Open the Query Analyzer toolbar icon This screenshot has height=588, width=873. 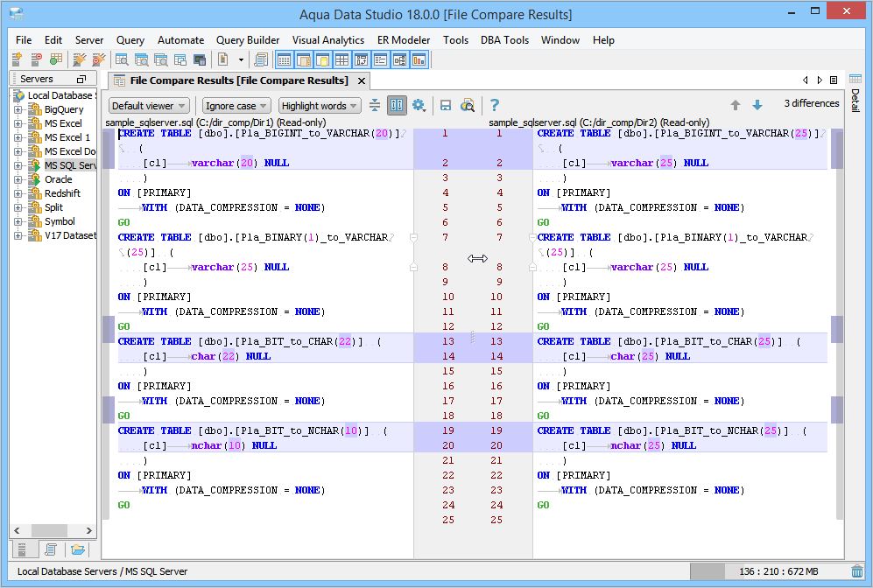[x=122, y=59]
